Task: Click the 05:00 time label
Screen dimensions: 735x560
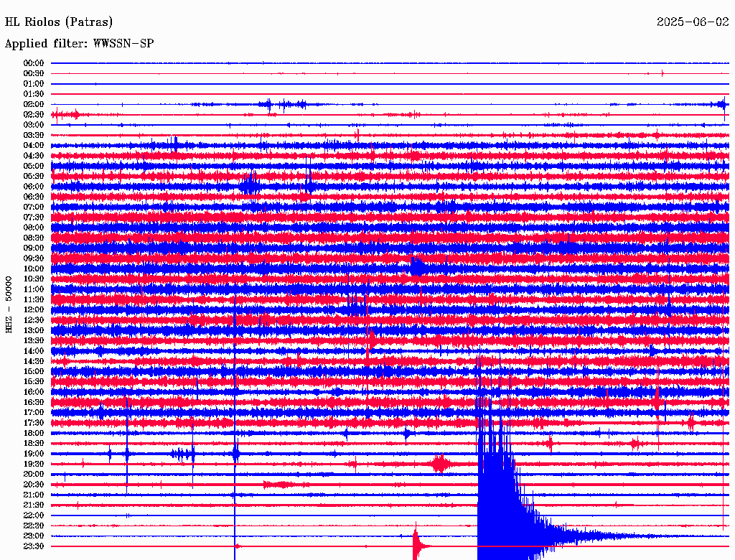Action: pyautogui.click(x=34, y=166)
